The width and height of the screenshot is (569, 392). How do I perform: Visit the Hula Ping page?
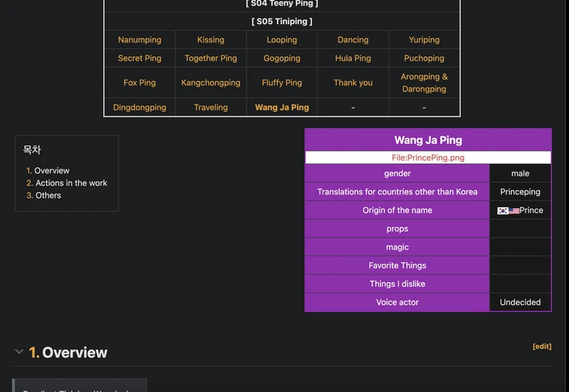(x=353, y=58)
